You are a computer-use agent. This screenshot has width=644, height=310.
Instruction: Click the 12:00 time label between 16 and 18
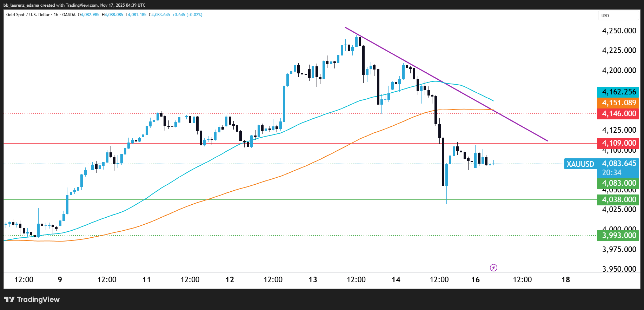(x=522, y=280)
